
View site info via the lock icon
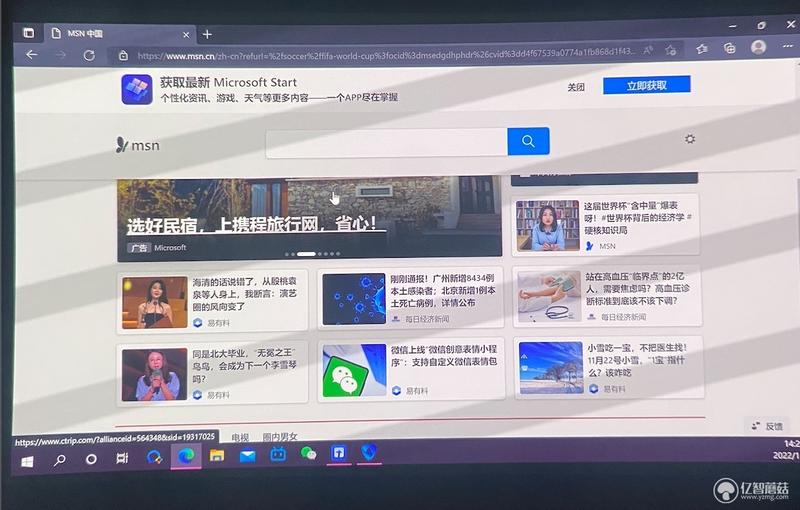[123, 56]
